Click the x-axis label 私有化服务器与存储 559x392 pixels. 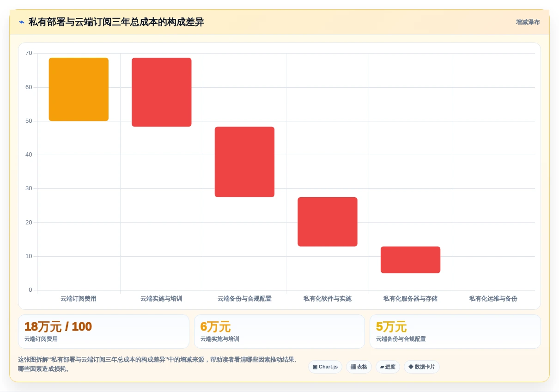tap(410, 299)
